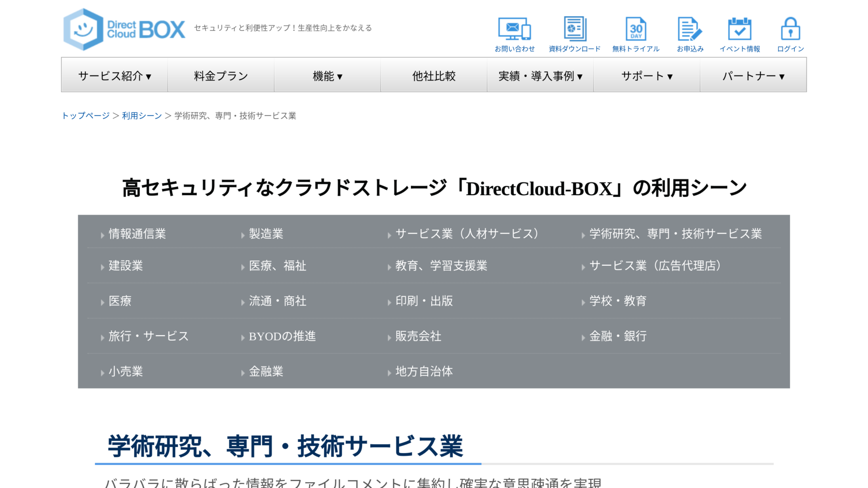Click the 医療、福祉 usage scene
868x488 pixels.
[x=277, y=266]
